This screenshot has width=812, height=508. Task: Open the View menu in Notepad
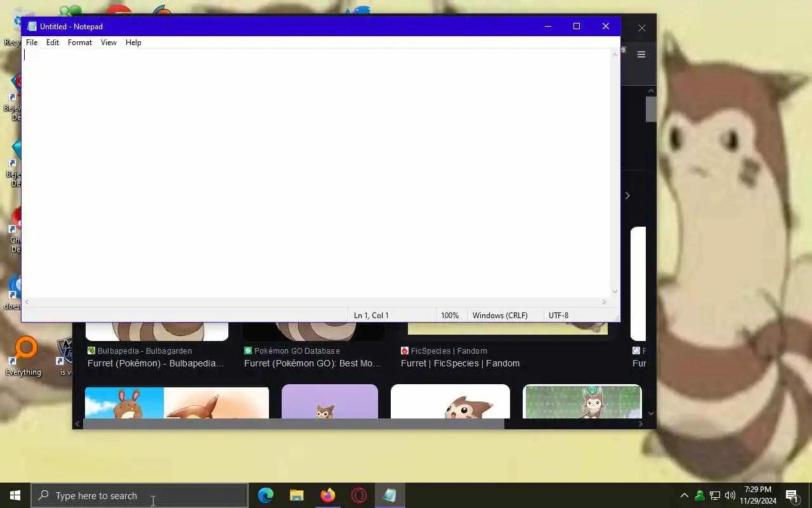108,43
